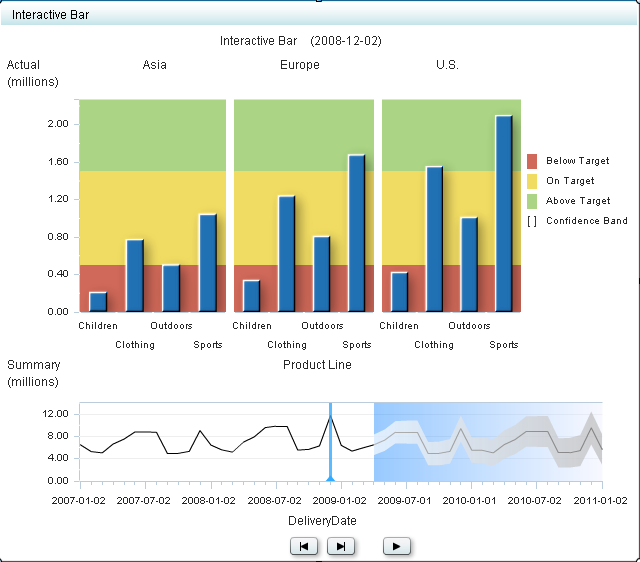Click the Above Target green legend swatch
Image resolution: width=640 pixels, height=562 pixels.
coord(532,201)
